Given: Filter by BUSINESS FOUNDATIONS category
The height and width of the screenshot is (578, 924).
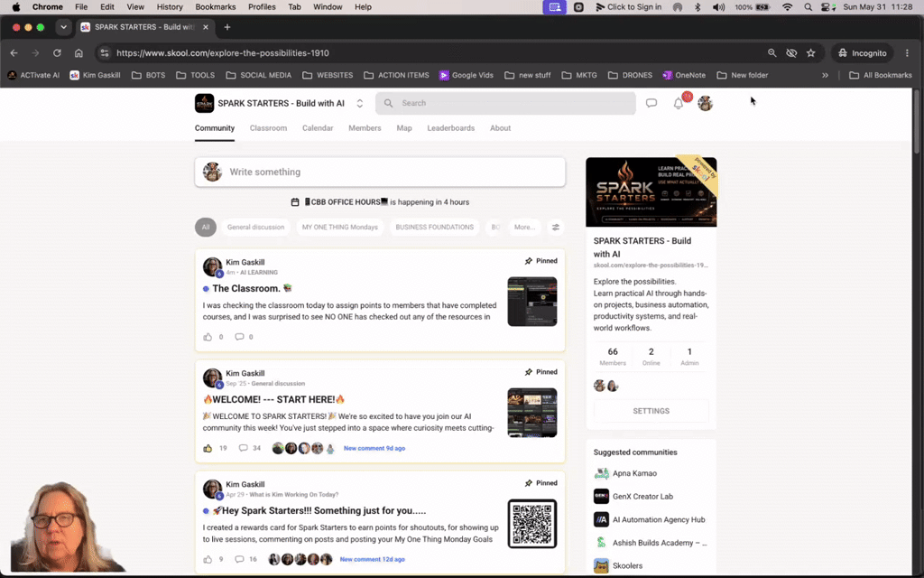Looking at the screenshot, I should 434,227.
